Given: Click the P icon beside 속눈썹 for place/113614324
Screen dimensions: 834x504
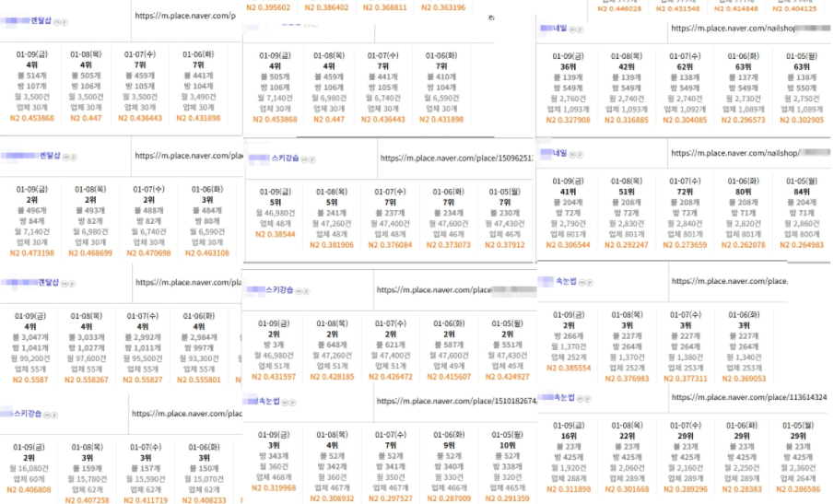Looking at the screenshot, I should point(588,398).
